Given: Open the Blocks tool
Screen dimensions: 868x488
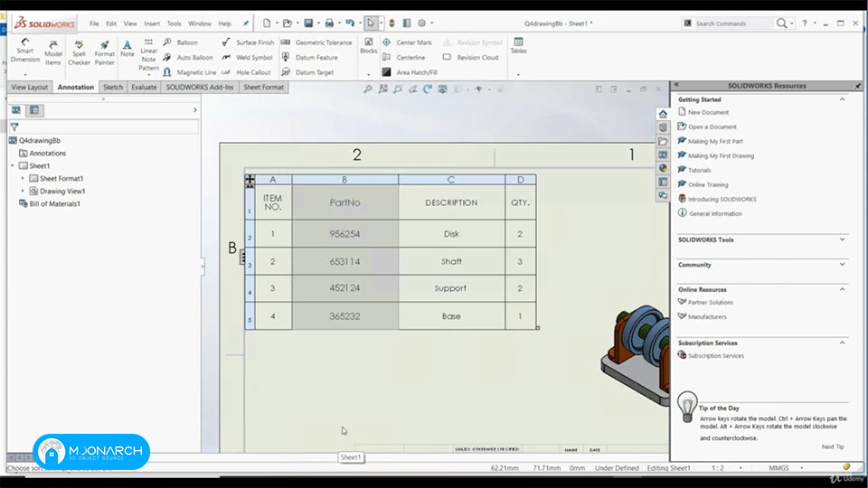Looking at the screenshot, I should click(x=368, y=46).
